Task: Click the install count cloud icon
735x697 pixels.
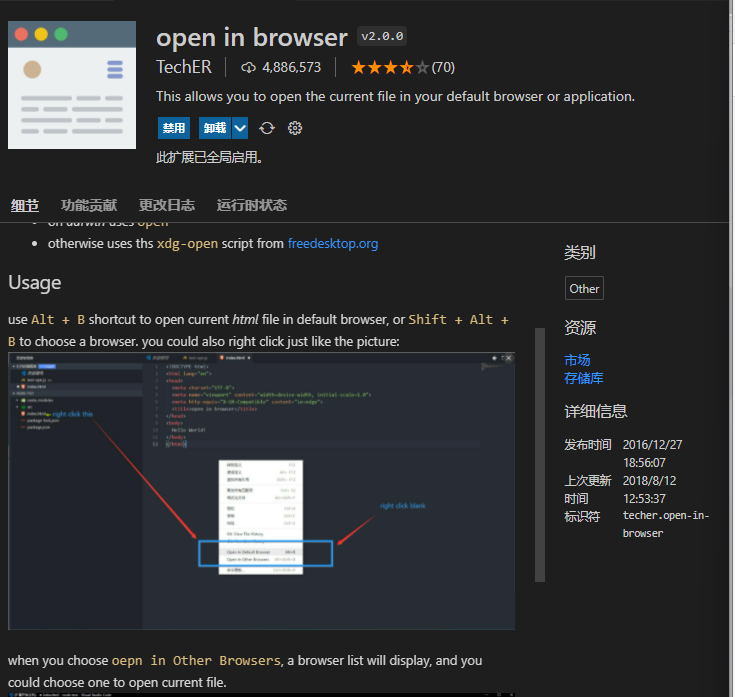Action: tap(248, 67)
